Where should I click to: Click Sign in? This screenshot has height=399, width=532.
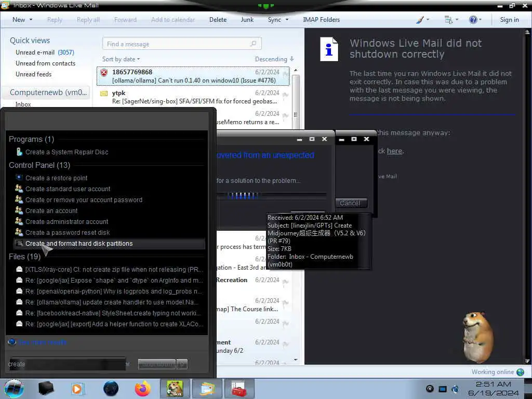(x=509, y=20)
